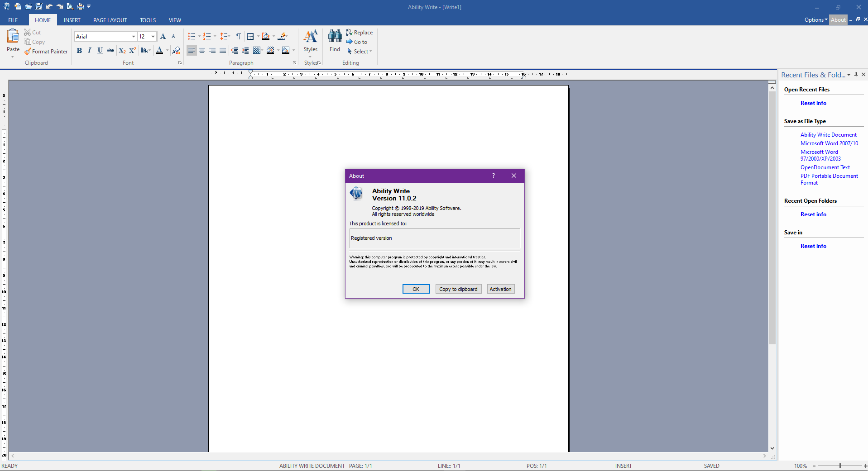
Task: Click Go to in Editing group
Action: click(x=357, y=42)
